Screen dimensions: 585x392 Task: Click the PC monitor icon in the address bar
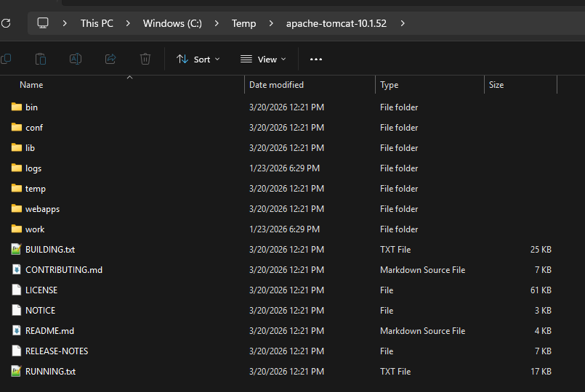point(43,23)
